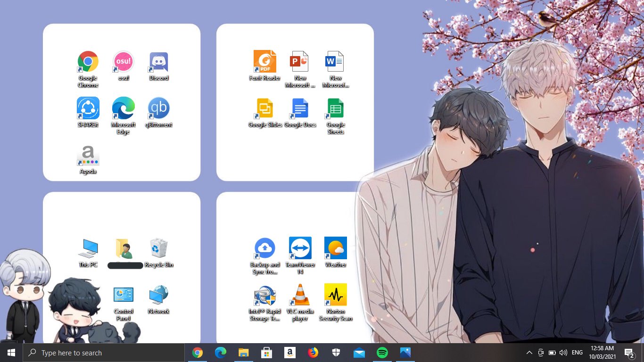Select the Norton Security Scan shortcut
This screenshot has width=644, height=362.
[x=336, y=302]
